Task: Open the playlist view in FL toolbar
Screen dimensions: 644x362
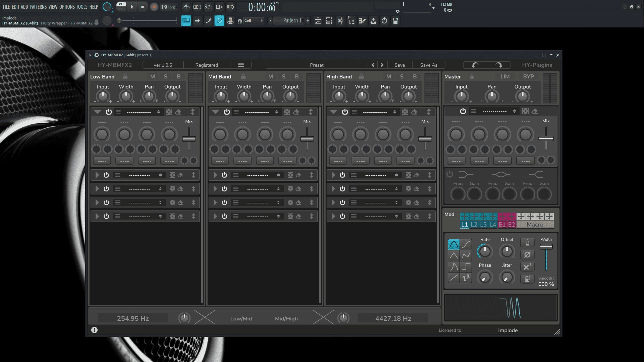Action: [x=318, y=21]
